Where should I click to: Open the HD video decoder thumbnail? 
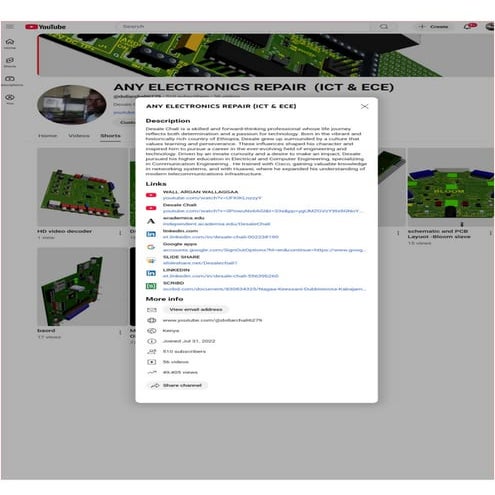(x=82, y=187)
